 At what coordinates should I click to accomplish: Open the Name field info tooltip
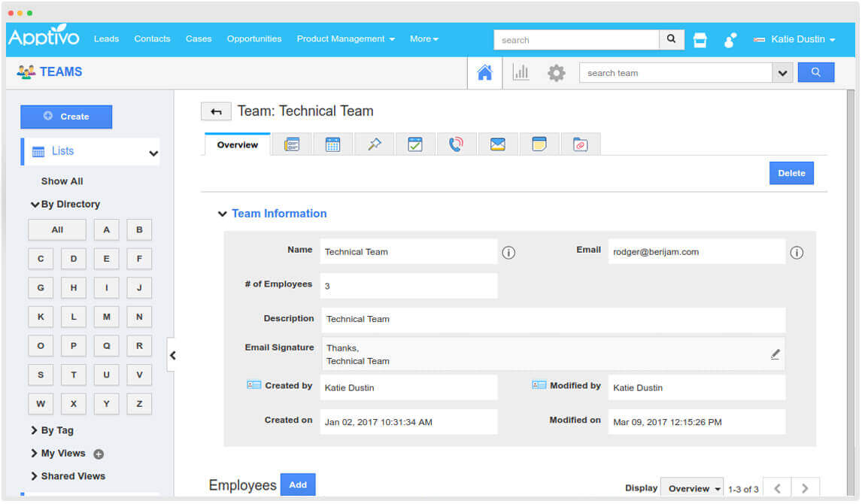click(x=508, y=253)
